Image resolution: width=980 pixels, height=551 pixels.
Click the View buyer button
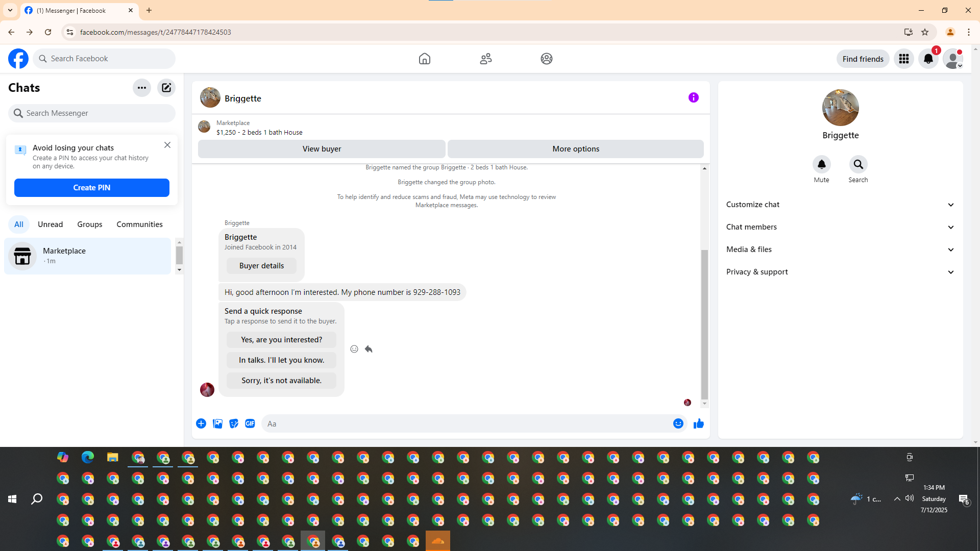click(x=322, y=149)
